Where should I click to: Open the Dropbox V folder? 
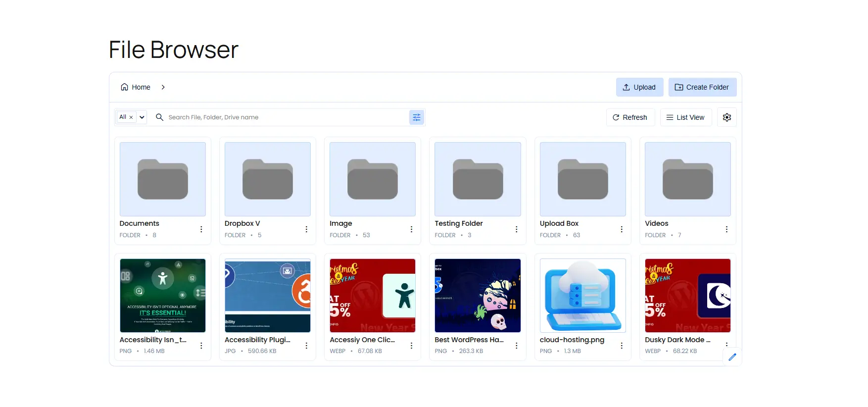268,179
